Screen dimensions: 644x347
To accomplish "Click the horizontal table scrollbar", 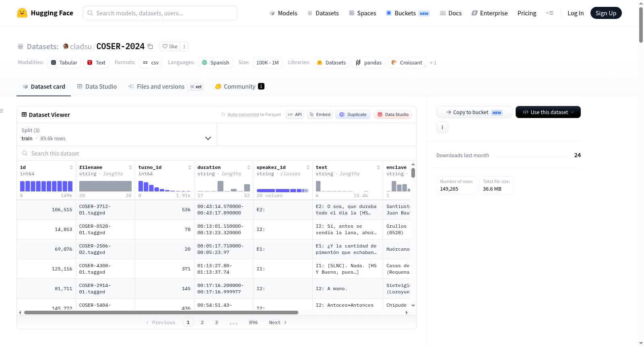I will pos(161,312).
